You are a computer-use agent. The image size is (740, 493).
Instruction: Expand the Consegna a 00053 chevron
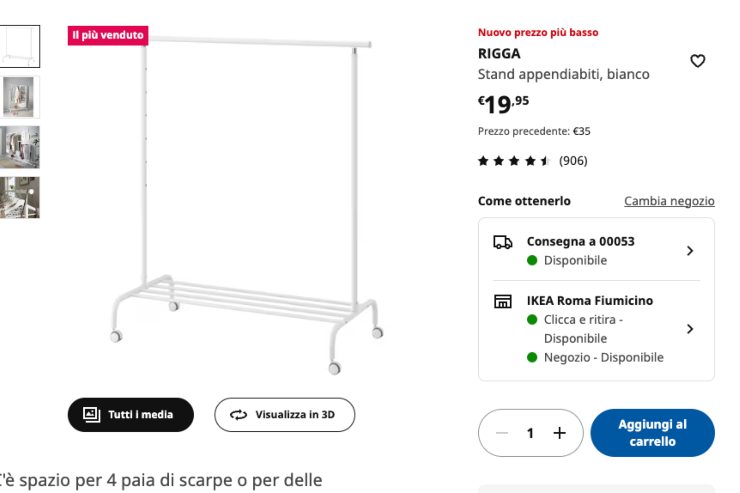(690, 251)
